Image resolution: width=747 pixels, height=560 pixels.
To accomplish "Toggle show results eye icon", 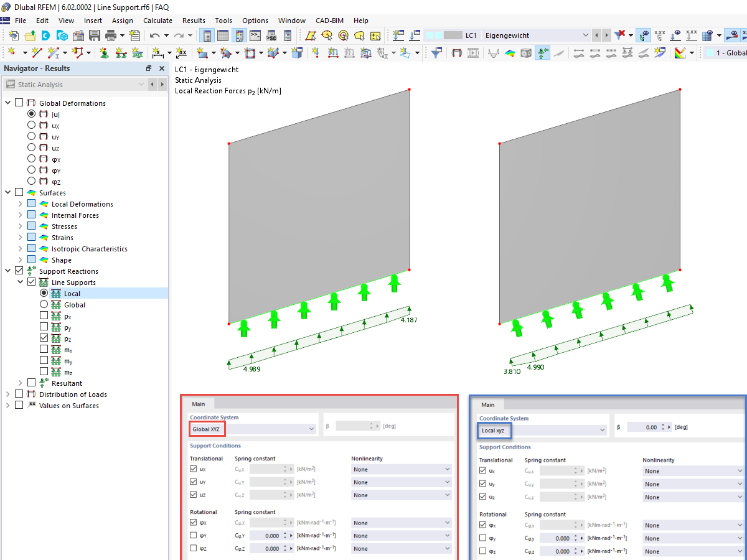I will click(645, 35).
